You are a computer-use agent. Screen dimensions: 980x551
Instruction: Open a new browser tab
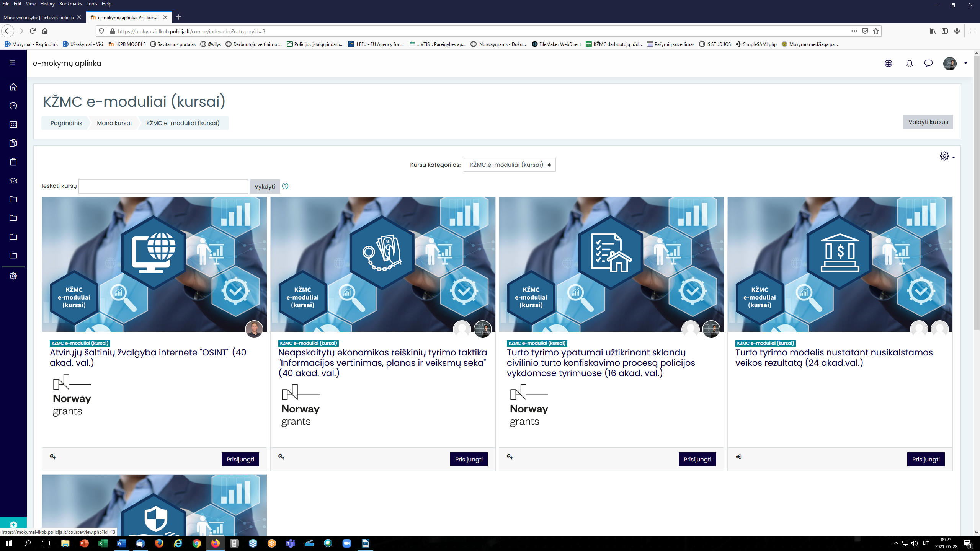click(x=178, y=17)
